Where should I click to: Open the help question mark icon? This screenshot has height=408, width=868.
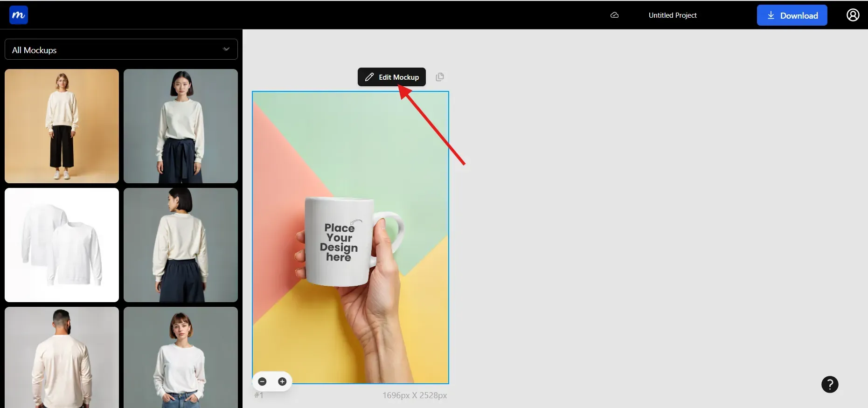(830, 384)
